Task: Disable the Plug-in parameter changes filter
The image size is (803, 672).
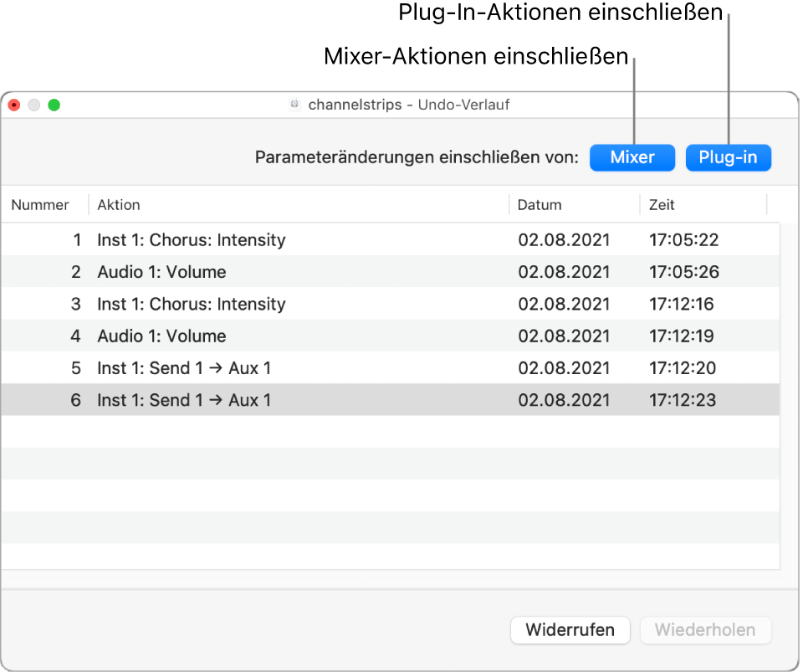Action: coord(729,157)
